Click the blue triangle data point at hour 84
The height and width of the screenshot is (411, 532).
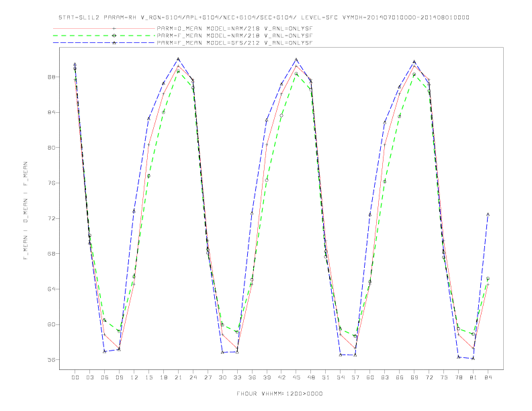pos(488,214)
